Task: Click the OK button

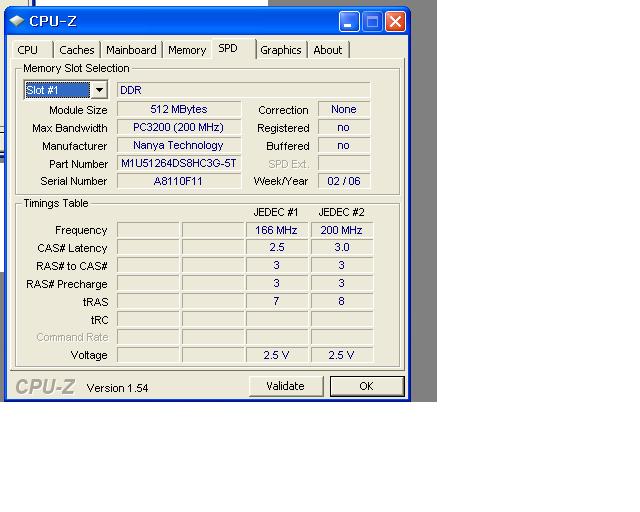Action: pyautogui.click(x=367, y=386)
